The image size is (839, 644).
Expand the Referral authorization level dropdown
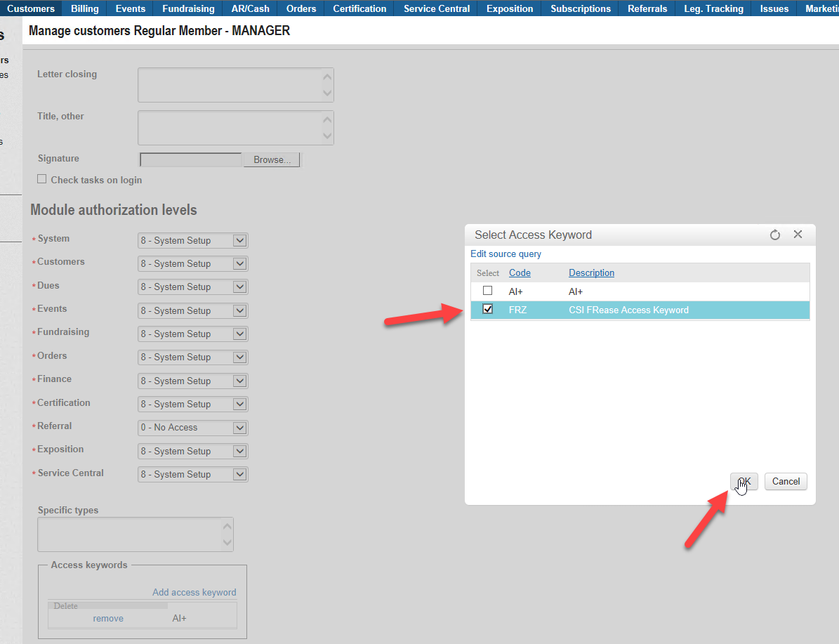tap(239, 428)
